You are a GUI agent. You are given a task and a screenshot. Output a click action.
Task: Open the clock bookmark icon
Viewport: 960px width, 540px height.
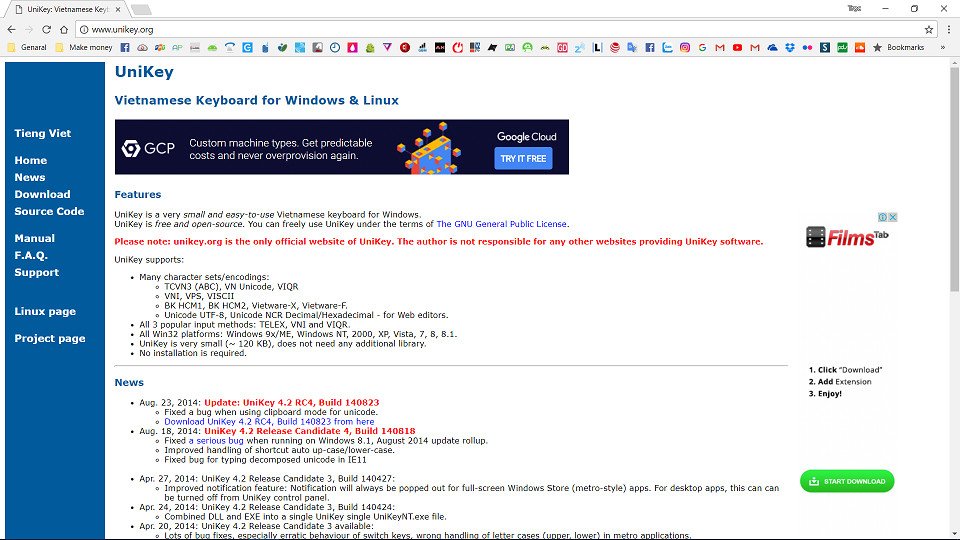click(335, 48)
